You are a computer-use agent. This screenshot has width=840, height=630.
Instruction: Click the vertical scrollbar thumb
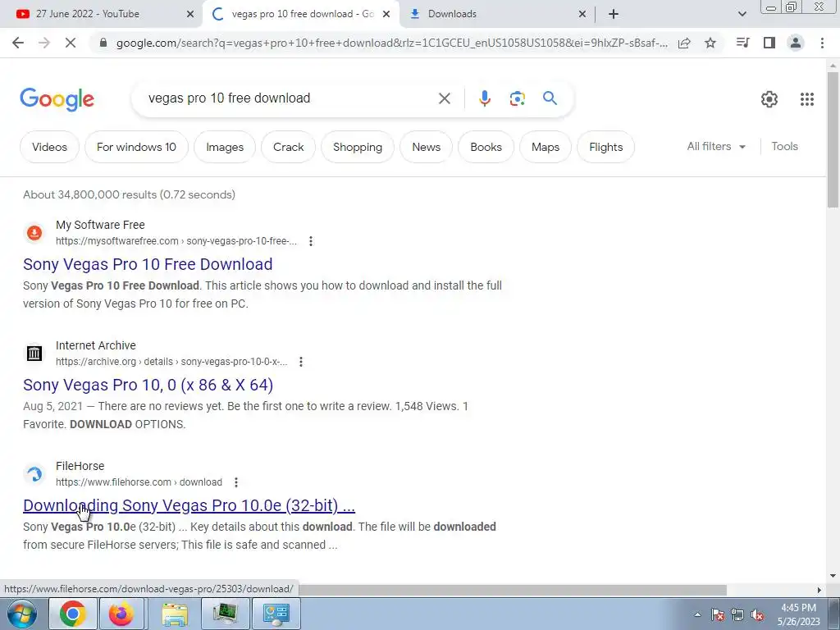click(x=833, y=139)
